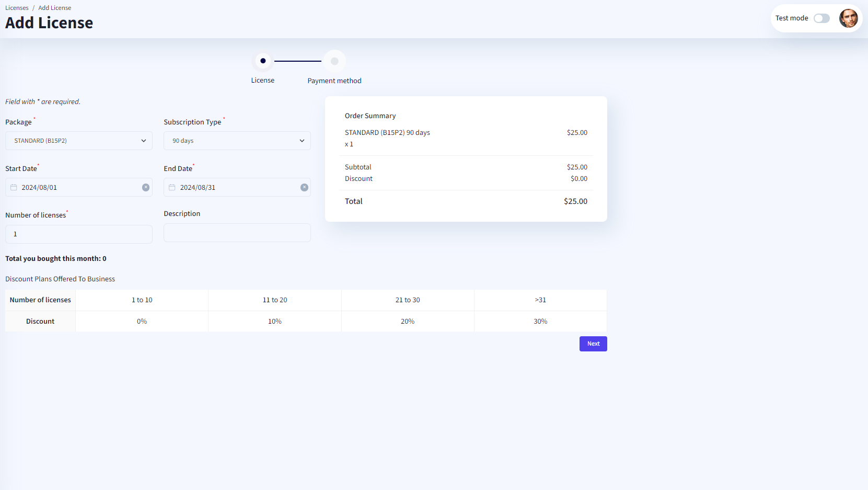Focus the Number of licenses field
The image size is (868, 490).
(x=78, y=234)
